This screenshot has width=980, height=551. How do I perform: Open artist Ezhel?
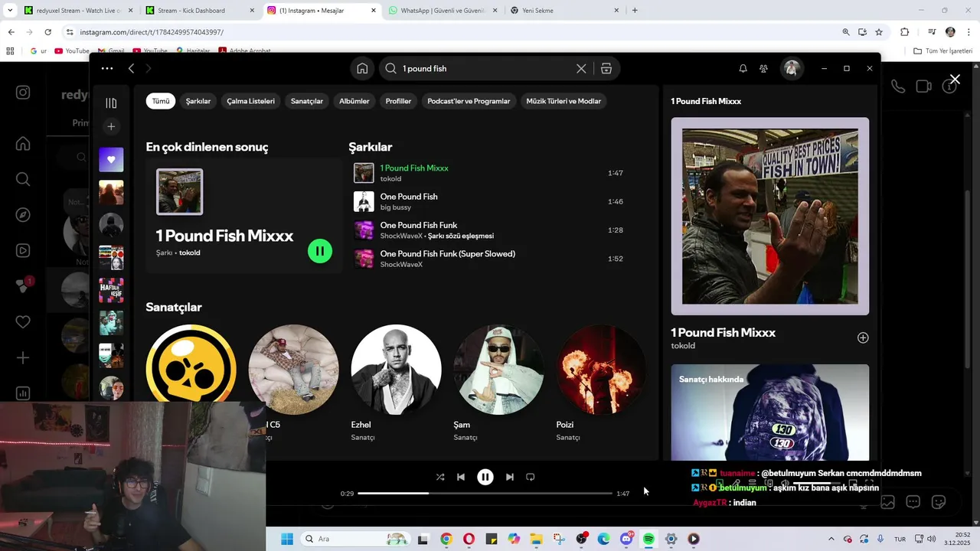396,370
